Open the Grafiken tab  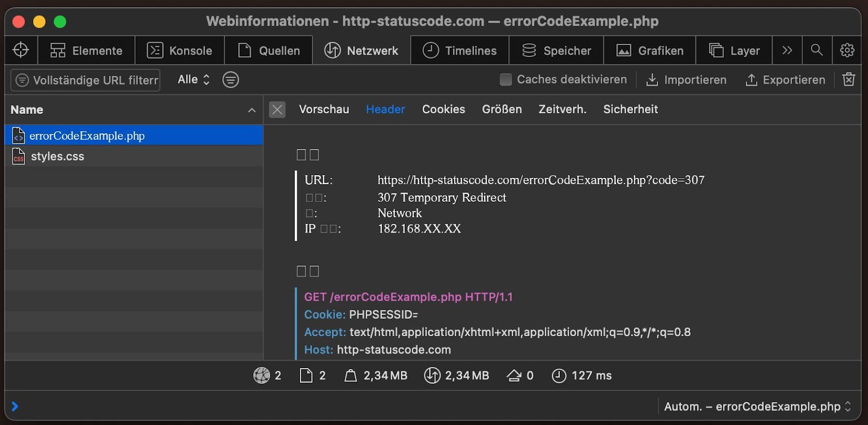pyautogui.click(x=649, y=50)
